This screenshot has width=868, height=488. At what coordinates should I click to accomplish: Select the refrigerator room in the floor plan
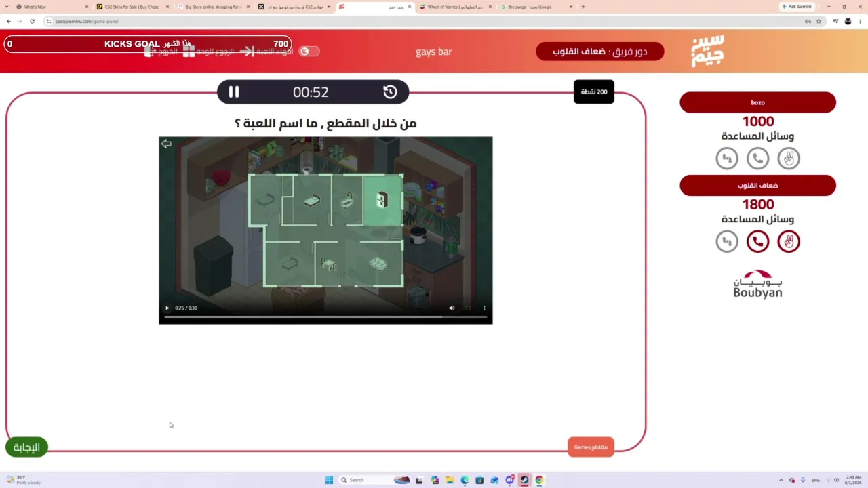[382, 199]
